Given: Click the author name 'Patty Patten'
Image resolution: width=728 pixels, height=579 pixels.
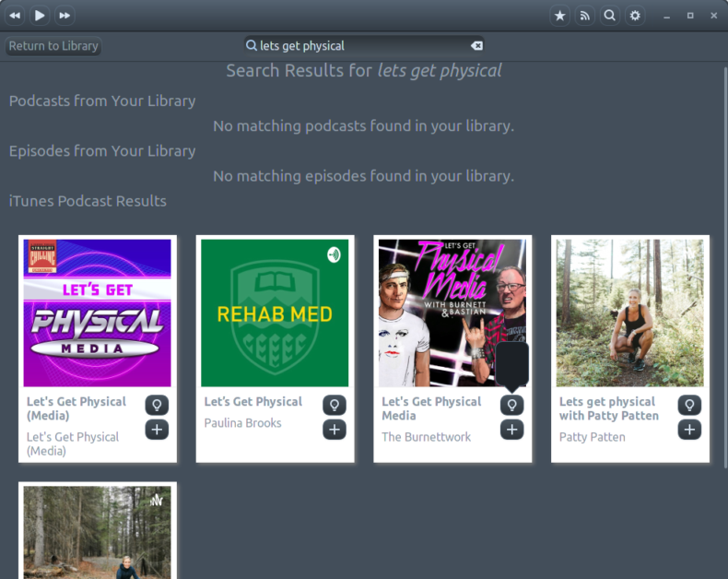Looking at the screenshot, I should 592,437.
